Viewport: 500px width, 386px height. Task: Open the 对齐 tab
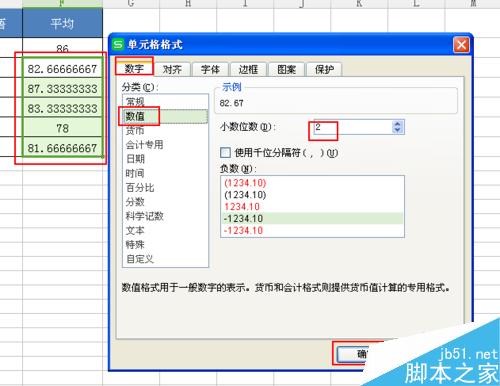172,69
